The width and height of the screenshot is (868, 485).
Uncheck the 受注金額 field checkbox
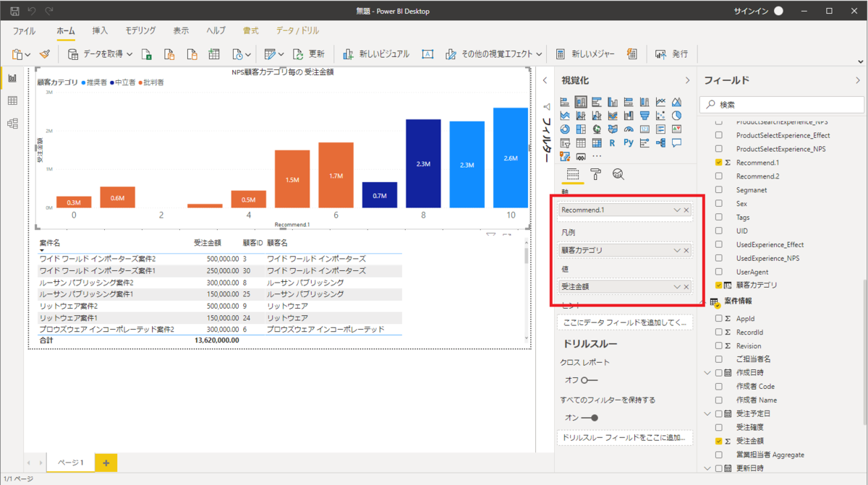click(718, 441)
